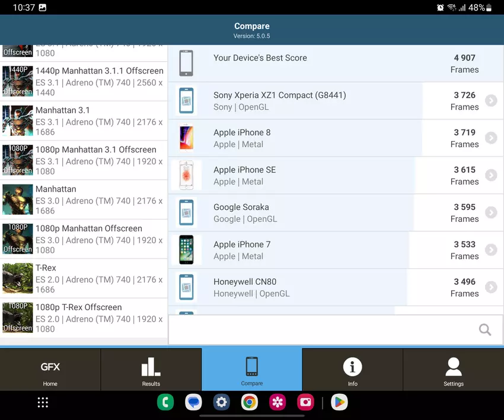504x420 pixels.
Task: Expand Sony Xperia XZ1 Compact details arrow
Action: [490, 101]
